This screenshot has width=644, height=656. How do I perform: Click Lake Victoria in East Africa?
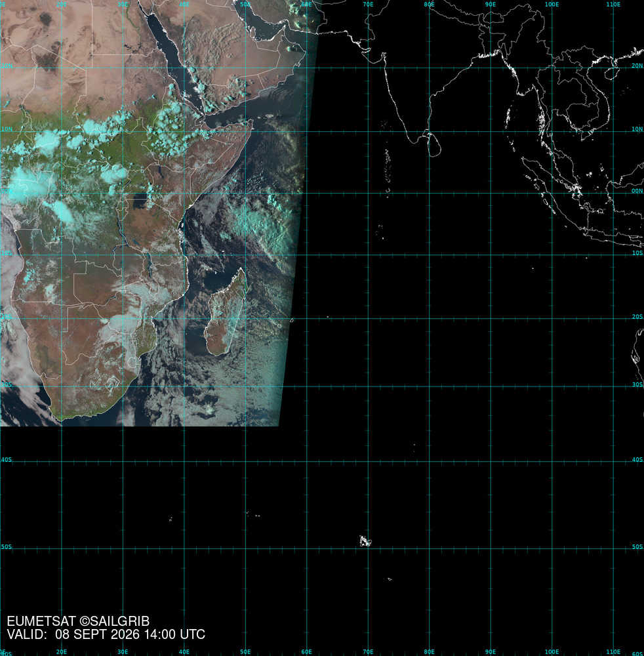pos(140,202)
